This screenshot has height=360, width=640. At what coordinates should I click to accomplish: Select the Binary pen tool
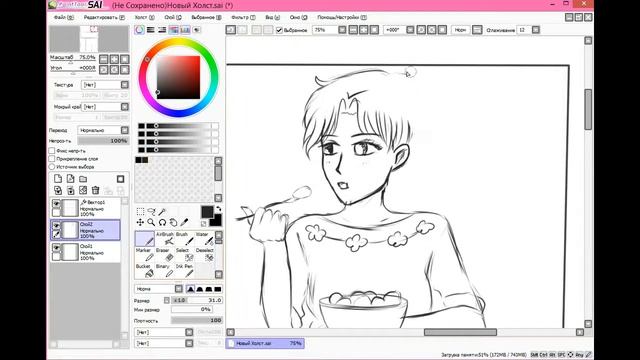point(165,270)
